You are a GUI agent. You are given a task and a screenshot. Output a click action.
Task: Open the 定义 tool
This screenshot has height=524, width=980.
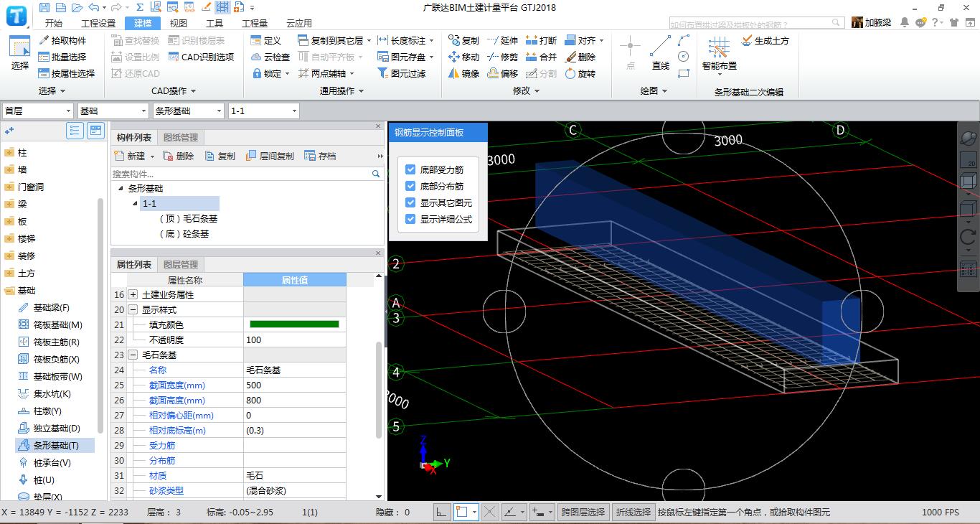pyautogui.click(x=266, y=40)
